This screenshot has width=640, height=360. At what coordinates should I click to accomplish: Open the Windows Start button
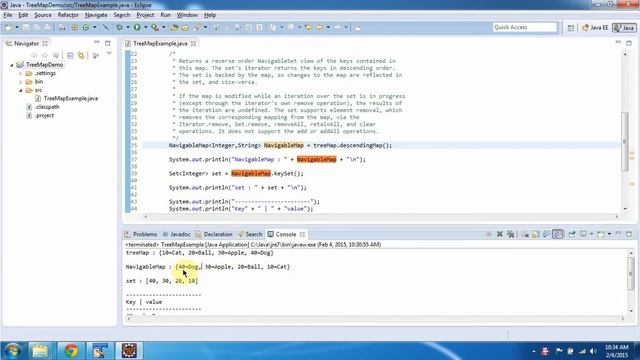pos(12,351)
